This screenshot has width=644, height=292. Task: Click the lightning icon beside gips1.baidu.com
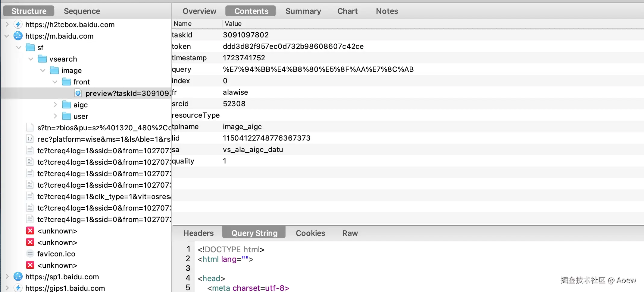point(18,288)
